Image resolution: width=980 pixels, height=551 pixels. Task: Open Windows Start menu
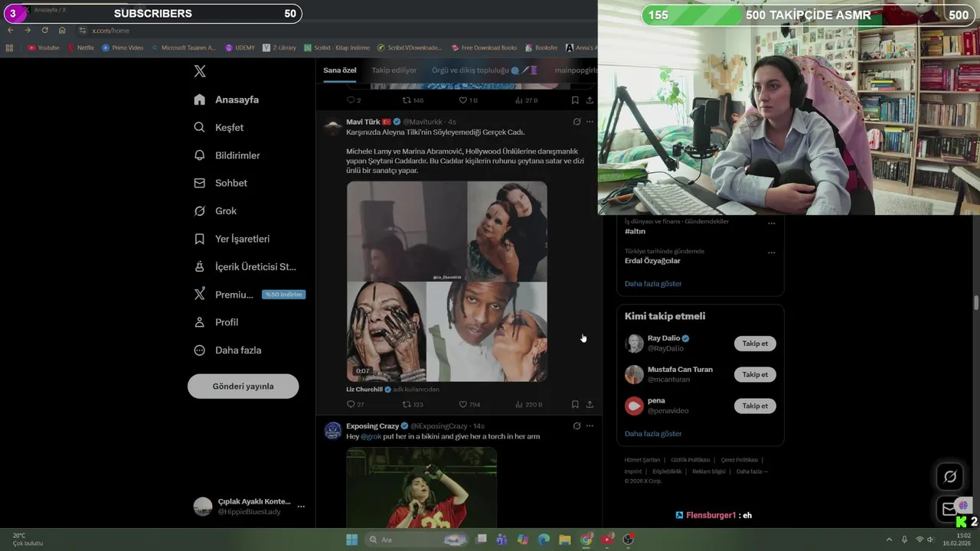[x=351, y=540]
